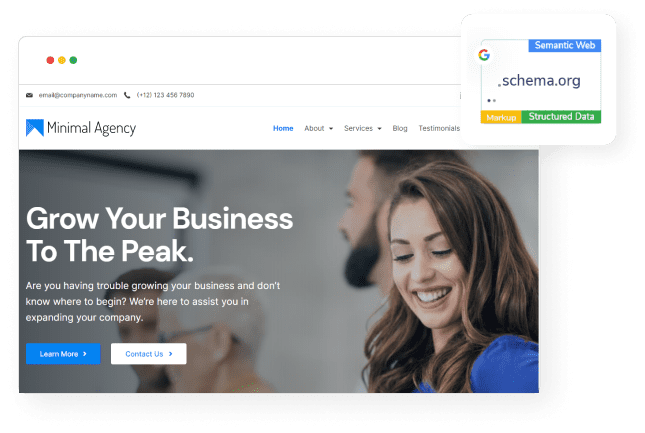Screen dimensions: 645x433
Task: Expand the Services dropdown menu
Action: (x=363, y=128)
